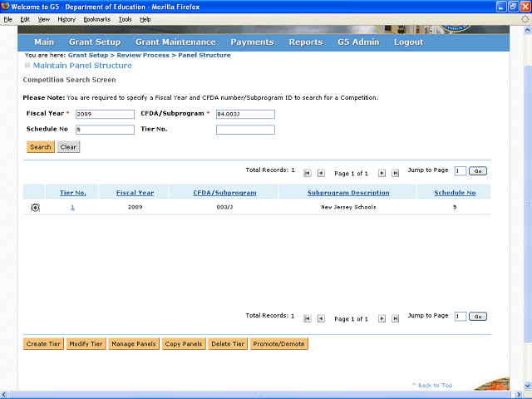Sort by Fiscal Year column header
Viewport: 532px width, 399px height.
tap(135, 193)
